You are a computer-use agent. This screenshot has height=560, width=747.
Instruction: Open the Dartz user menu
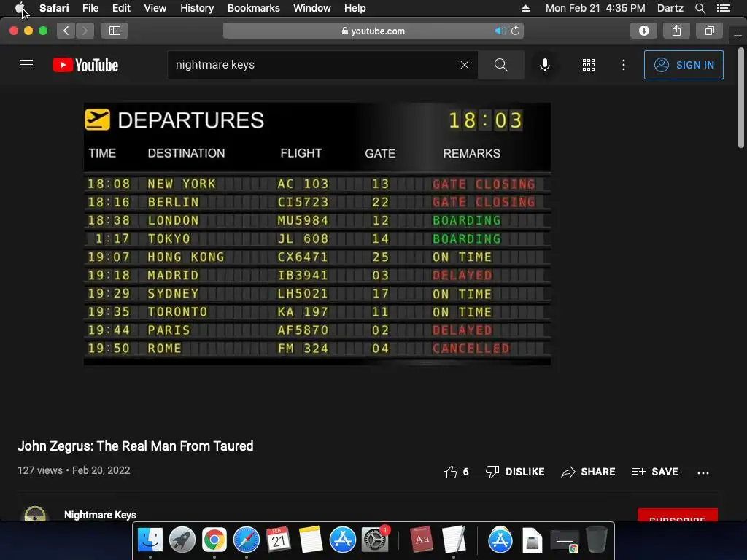tap(670, 8)
